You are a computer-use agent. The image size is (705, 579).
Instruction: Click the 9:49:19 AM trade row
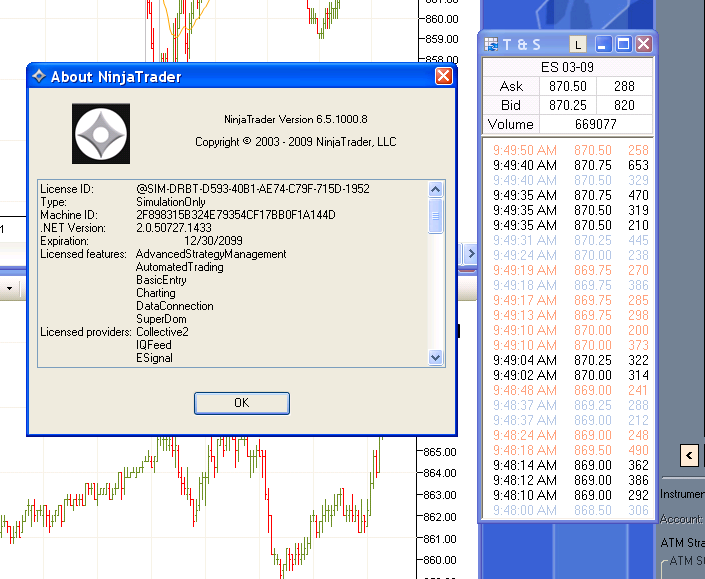coord(568,270)
